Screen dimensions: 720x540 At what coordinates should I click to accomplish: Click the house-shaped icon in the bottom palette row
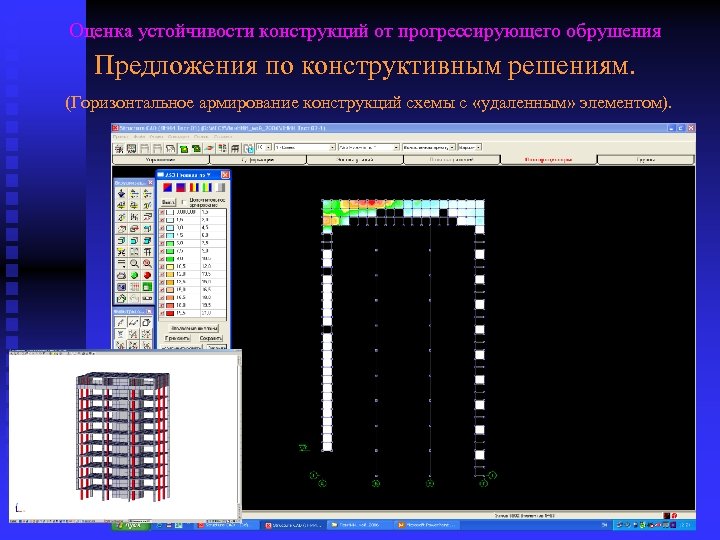[x=121, y=299]
